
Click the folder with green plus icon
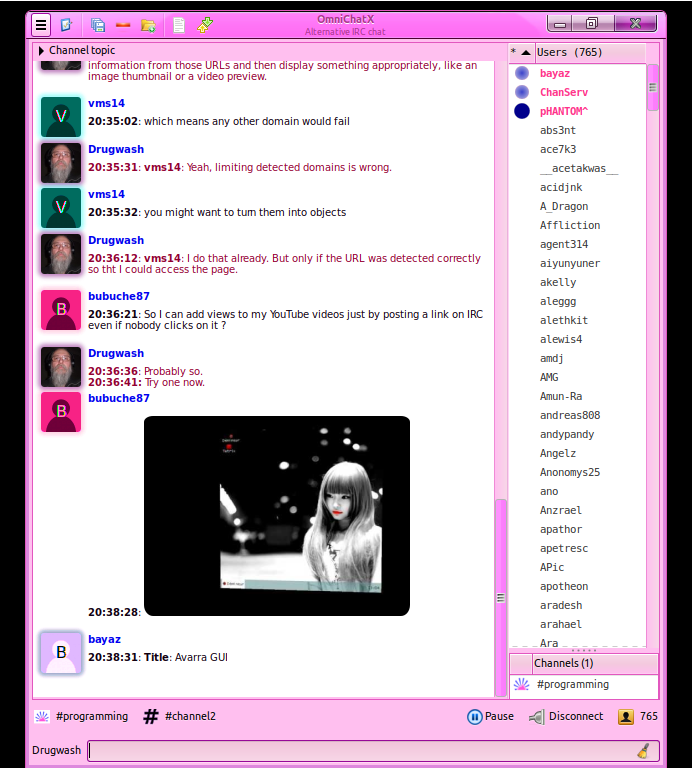(148, 25)
